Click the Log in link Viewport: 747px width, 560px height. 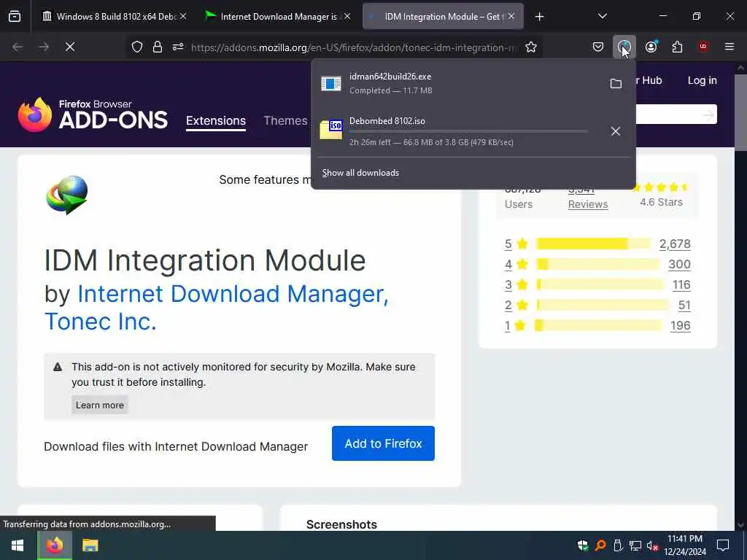click(x=703, y=80)
